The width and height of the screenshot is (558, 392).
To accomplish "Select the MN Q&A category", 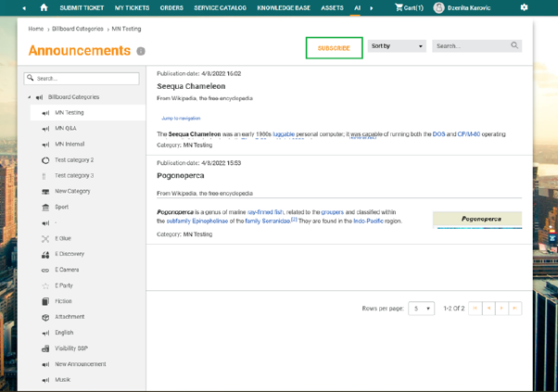I will (66, 129).
